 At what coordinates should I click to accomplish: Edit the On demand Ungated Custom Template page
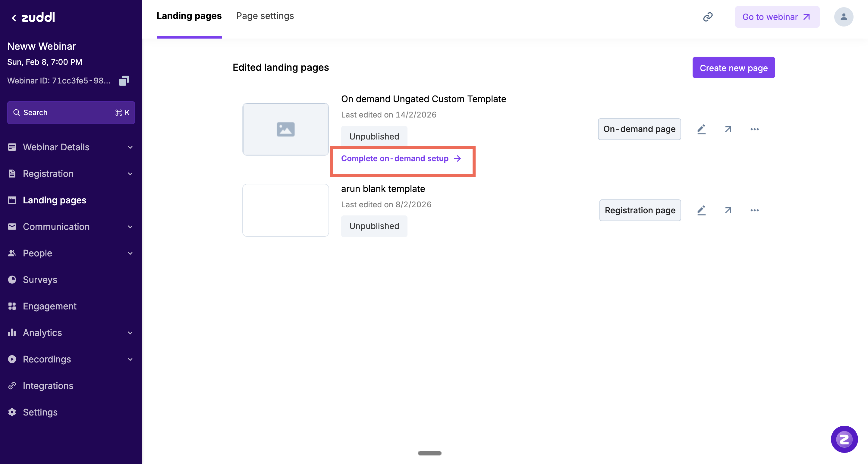(701, 129)
